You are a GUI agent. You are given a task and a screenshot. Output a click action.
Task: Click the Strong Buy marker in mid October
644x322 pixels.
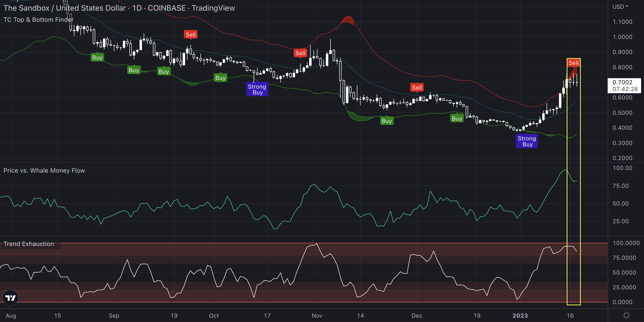coord(257,89)
